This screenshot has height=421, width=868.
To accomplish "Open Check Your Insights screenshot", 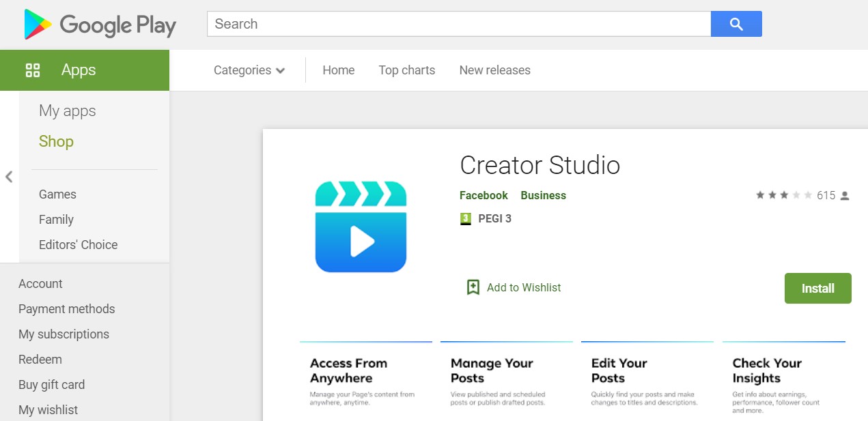I will pyautogui.click(x=784, y=379).
